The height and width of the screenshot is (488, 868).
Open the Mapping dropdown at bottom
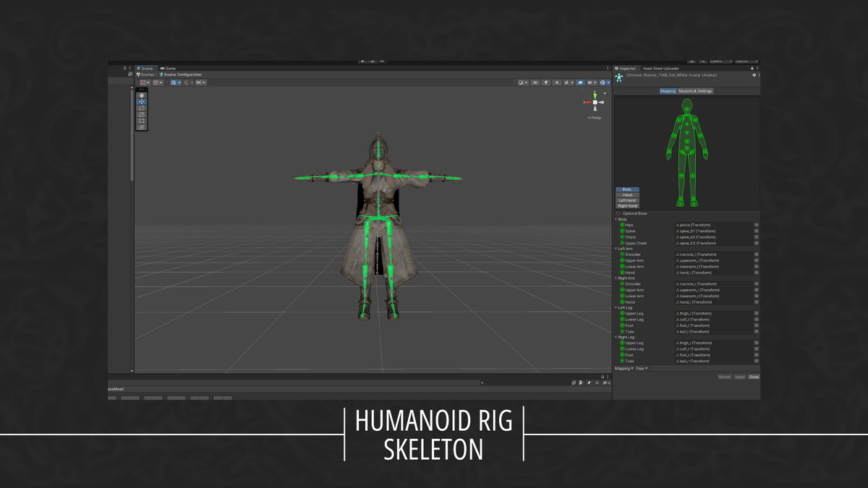624,368
